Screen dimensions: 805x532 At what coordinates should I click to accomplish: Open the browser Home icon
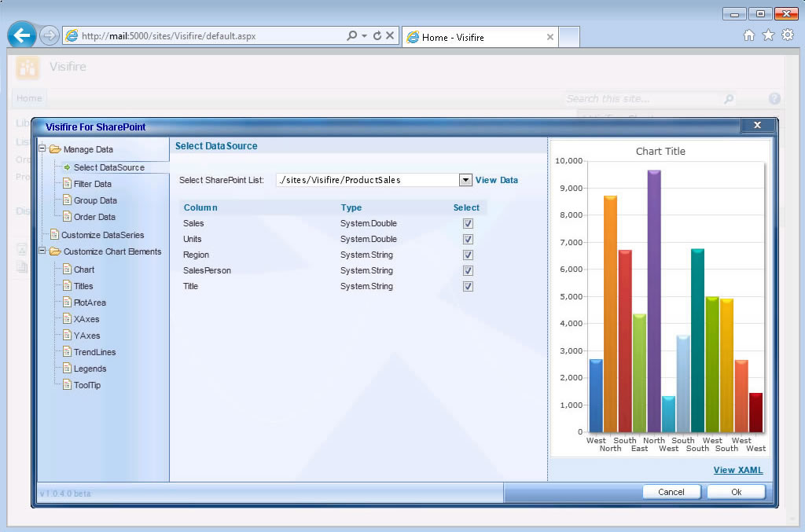pyautogui.click(x=749, y=35)
